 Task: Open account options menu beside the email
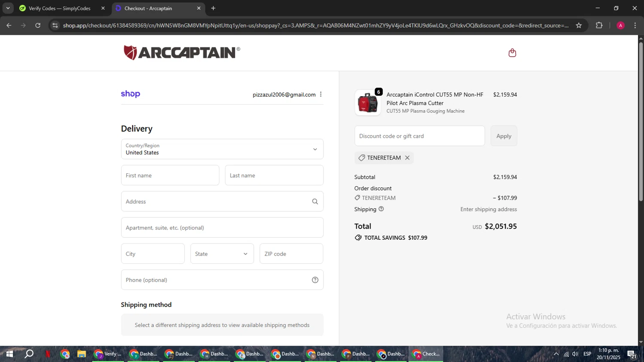pyautogui.click(x=321, y=94)
